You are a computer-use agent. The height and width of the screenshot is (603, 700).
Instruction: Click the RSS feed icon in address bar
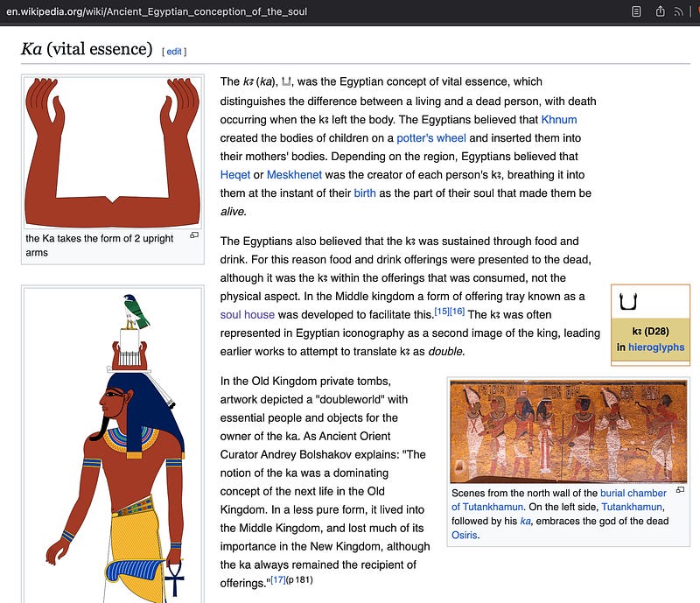pos(679,12)
